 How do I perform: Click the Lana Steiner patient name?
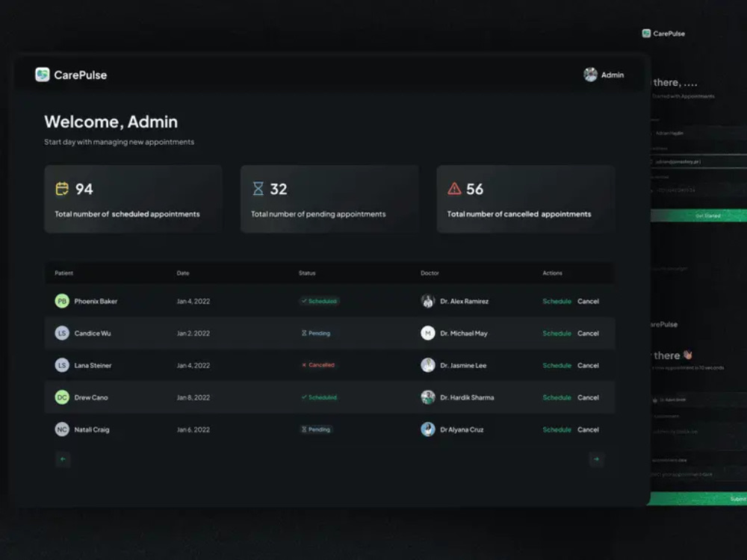coord(93,365)
